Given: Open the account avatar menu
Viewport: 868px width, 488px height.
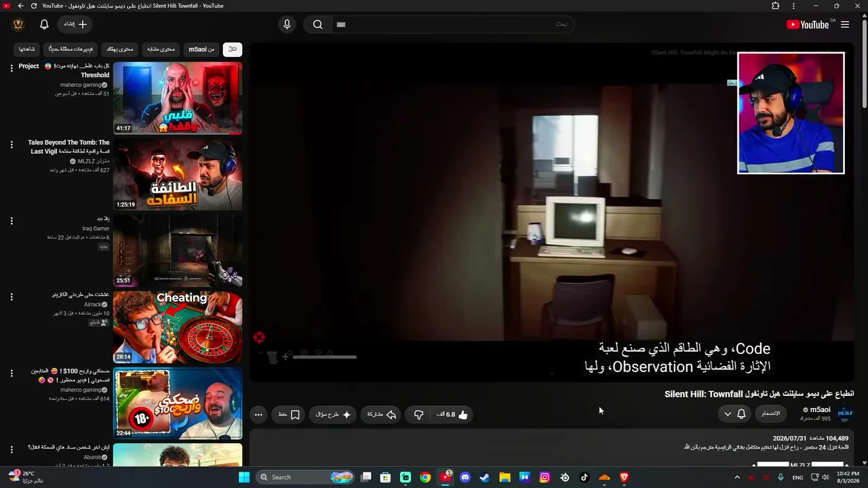Looking at the screenshot, I should pyautogui.click(x=18, y=24).
